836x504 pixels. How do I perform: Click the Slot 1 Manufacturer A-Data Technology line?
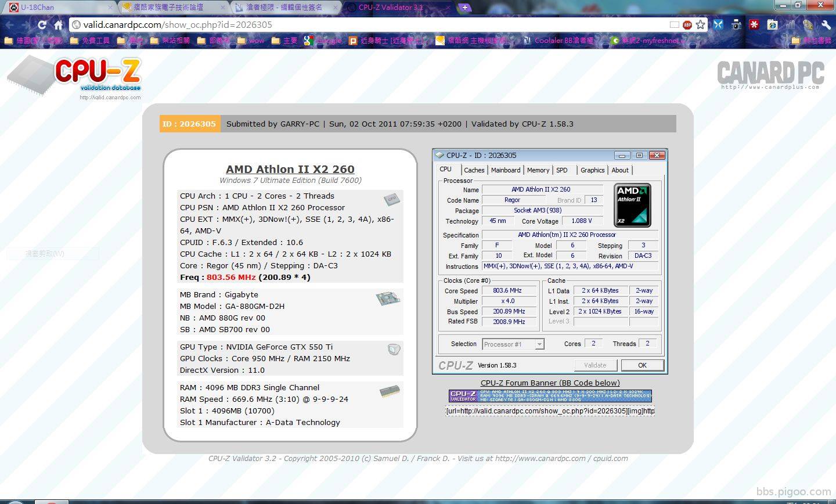pos(260,423)
